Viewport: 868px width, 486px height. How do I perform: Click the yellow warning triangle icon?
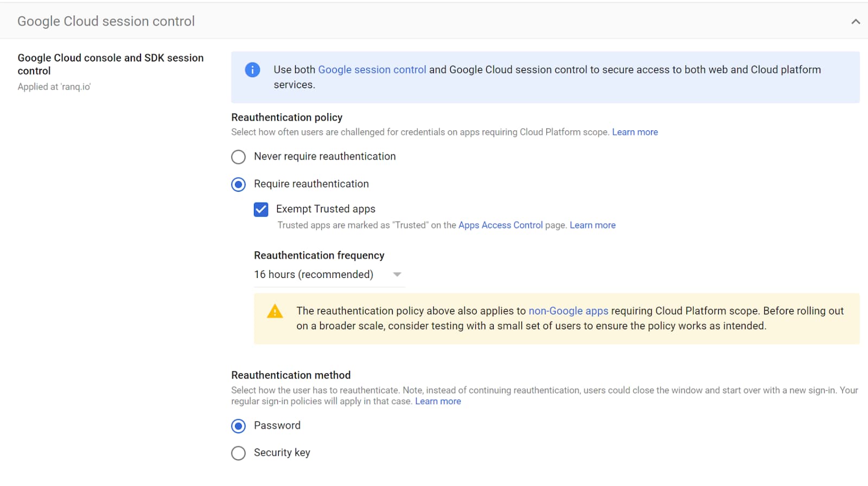275,311
